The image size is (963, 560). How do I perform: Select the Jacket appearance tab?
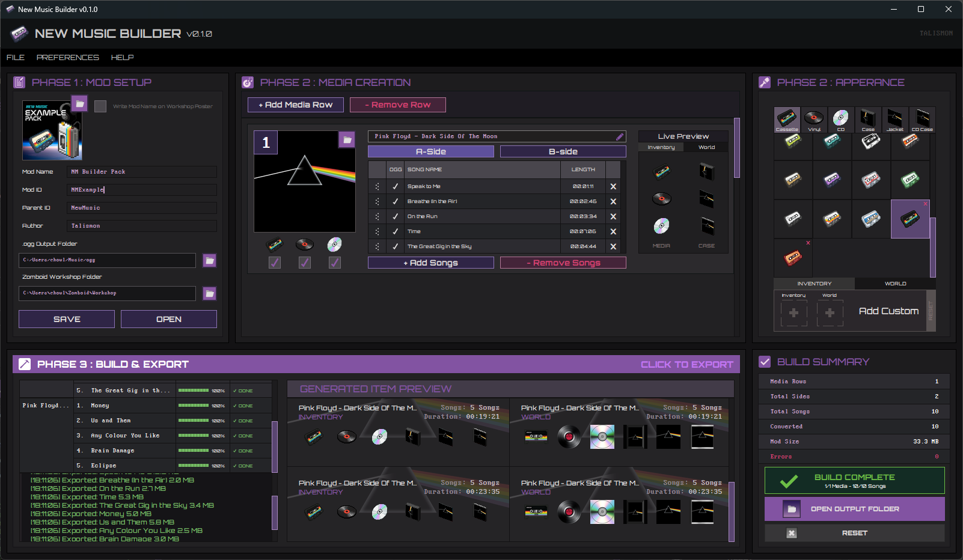click(x=894, y=120)
